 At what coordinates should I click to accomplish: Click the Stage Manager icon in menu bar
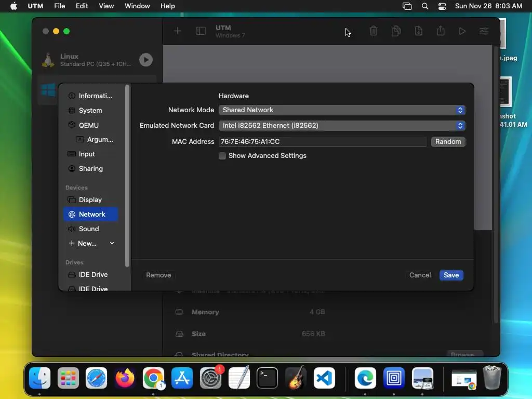[x=407, y=6]
